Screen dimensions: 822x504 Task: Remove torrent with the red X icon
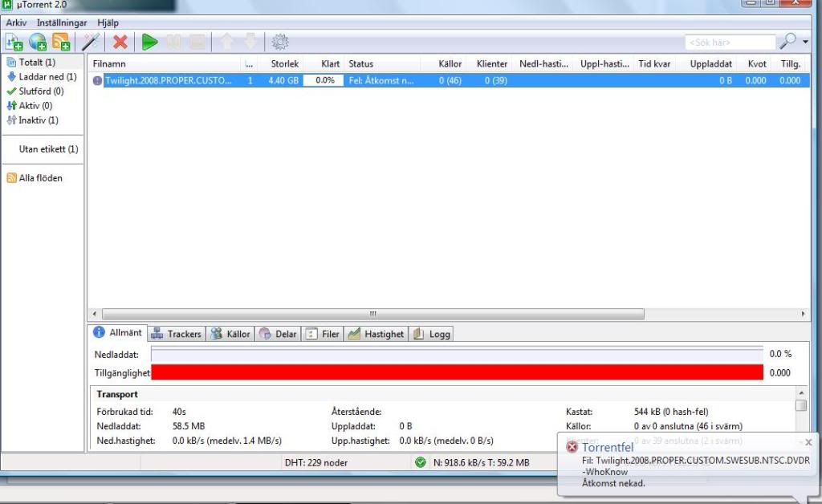120,42
